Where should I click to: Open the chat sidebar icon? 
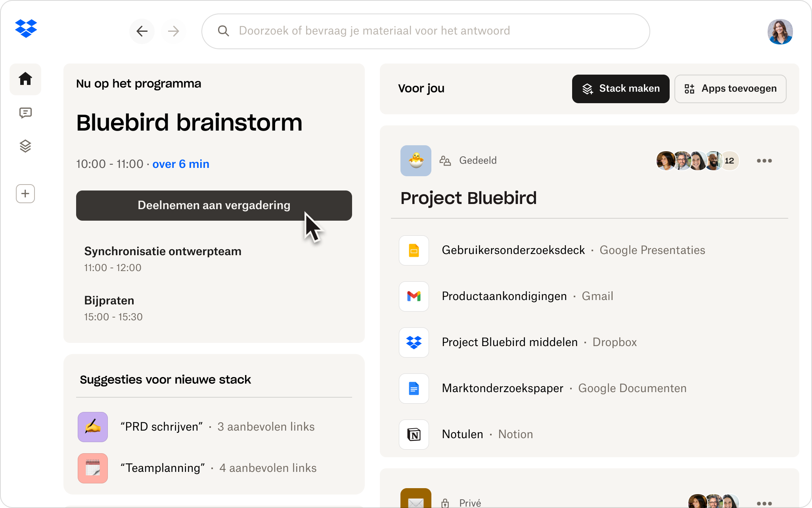pos(25,113)
